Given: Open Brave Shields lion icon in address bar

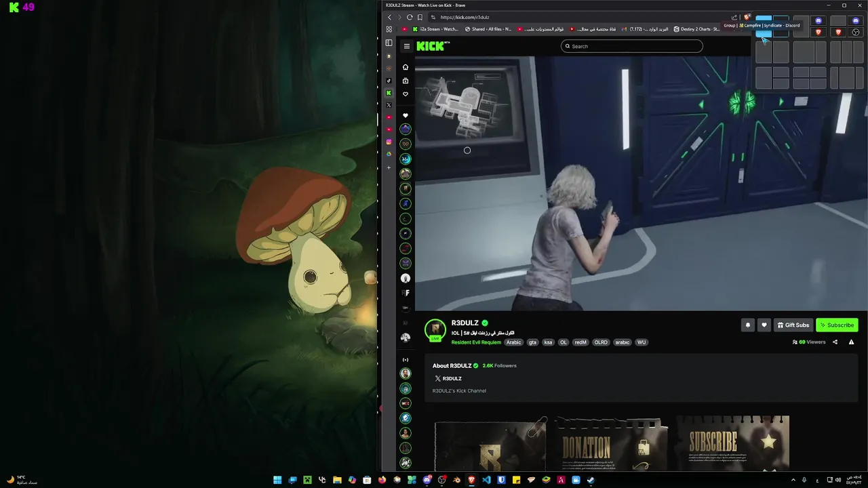Looking at the screenshot, I should pyautogui.click(x=747, y=17).
